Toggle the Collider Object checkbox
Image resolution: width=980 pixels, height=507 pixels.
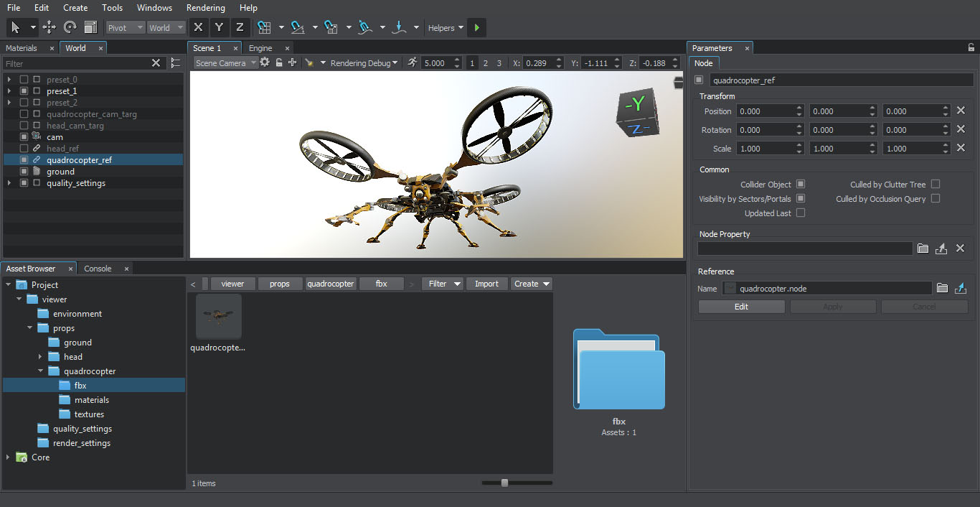[x=801, y=185]
